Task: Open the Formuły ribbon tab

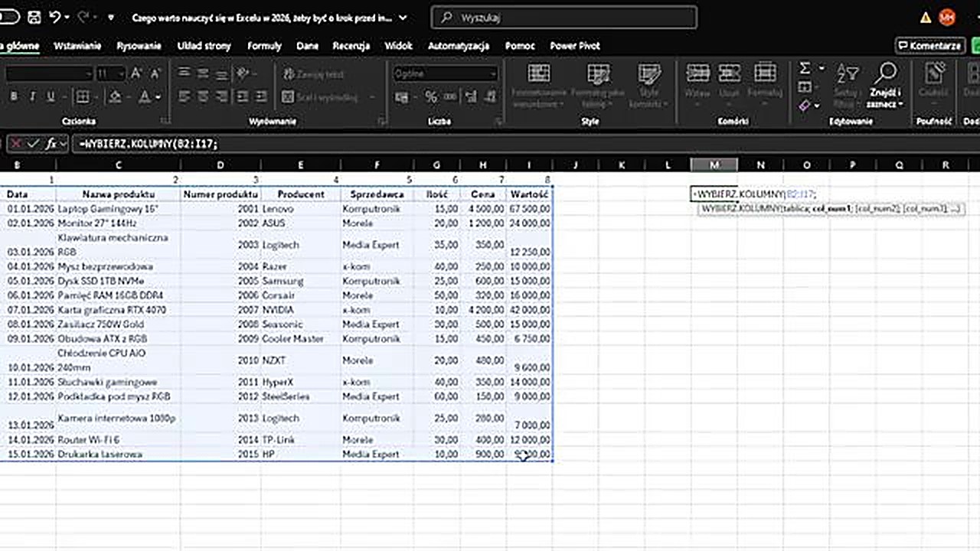Action: click(x=264, y=46)
